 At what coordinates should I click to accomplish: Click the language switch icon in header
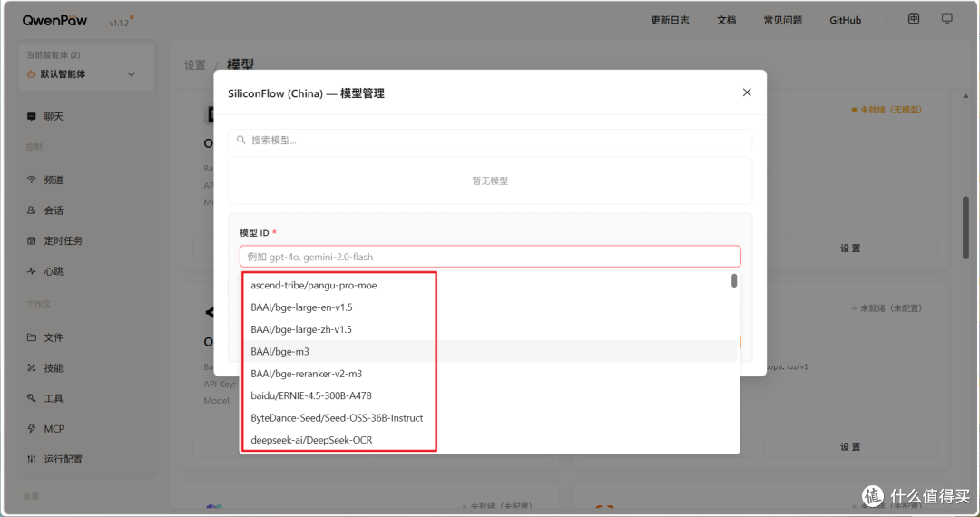coord(914,19)
